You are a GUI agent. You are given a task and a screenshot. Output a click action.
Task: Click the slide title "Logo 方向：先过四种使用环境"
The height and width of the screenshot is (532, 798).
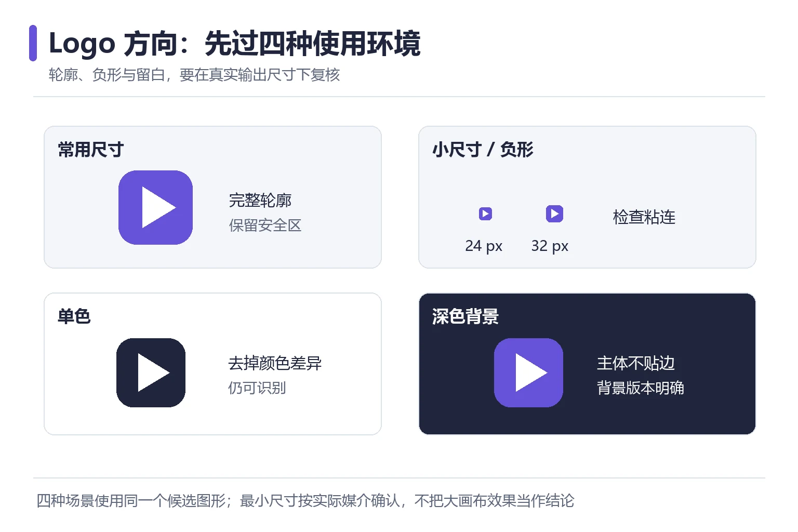(x=234, y=43)
